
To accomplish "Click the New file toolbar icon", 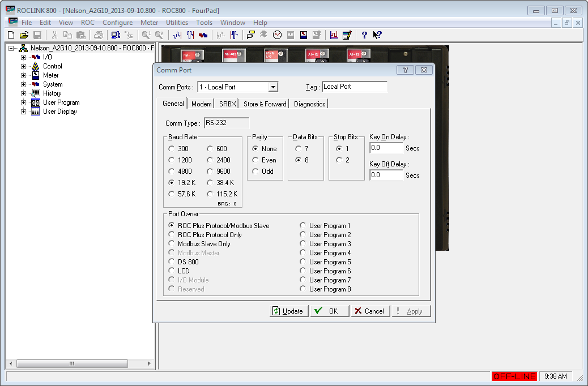I will pyautogui.click(x=11, y=35).
